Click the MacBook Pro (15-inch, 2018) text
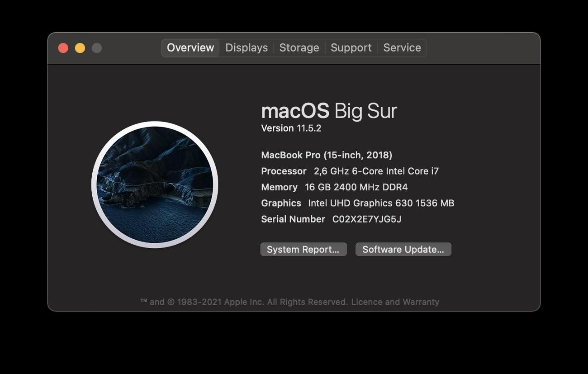588x374 pixels. point(327,155)
